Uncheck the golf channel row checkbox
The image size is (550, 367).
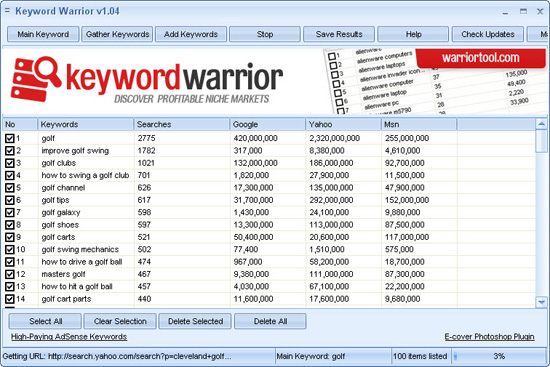coord(10,188)
